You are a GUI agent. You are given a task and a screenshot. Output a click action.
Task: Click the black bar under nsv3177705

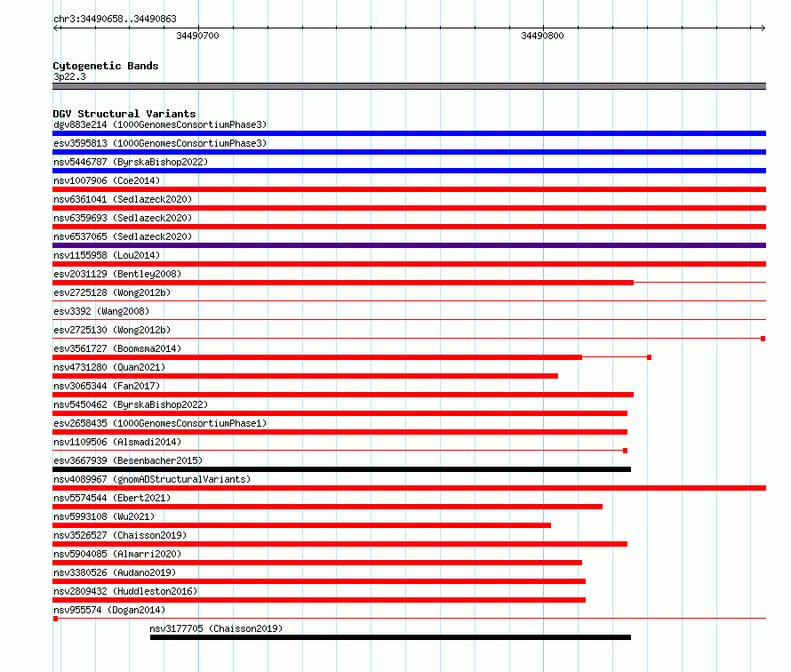click(390, 637)
